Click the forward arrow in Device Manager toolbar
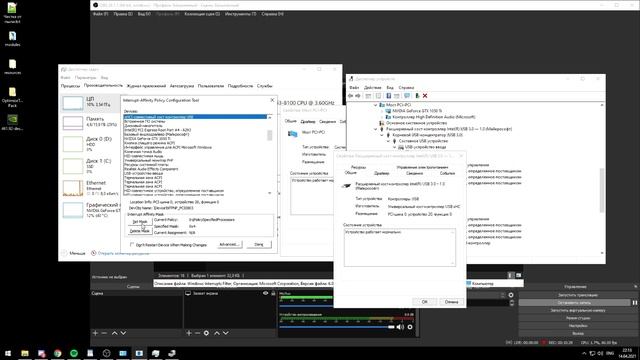The image size is (640, 360). (x=358, y=96)
